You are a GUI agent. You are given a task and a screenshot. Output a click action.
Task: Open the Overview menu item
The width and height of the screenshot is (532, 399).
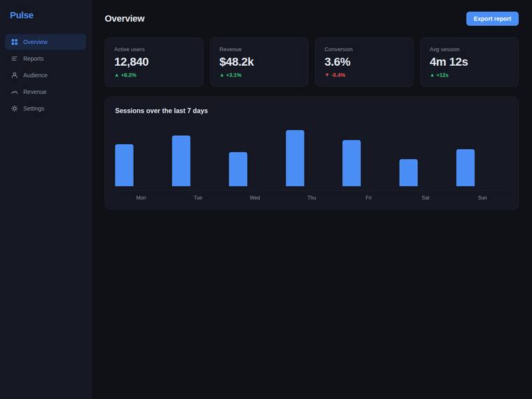pos(45,42)
